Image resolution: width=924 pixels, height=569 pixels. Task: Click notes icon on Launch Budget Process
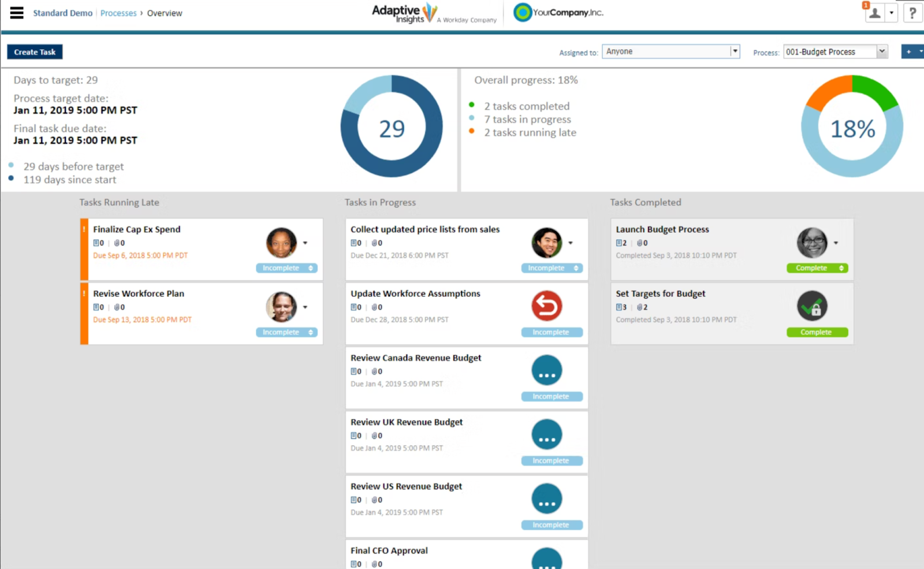coord(619,243)
